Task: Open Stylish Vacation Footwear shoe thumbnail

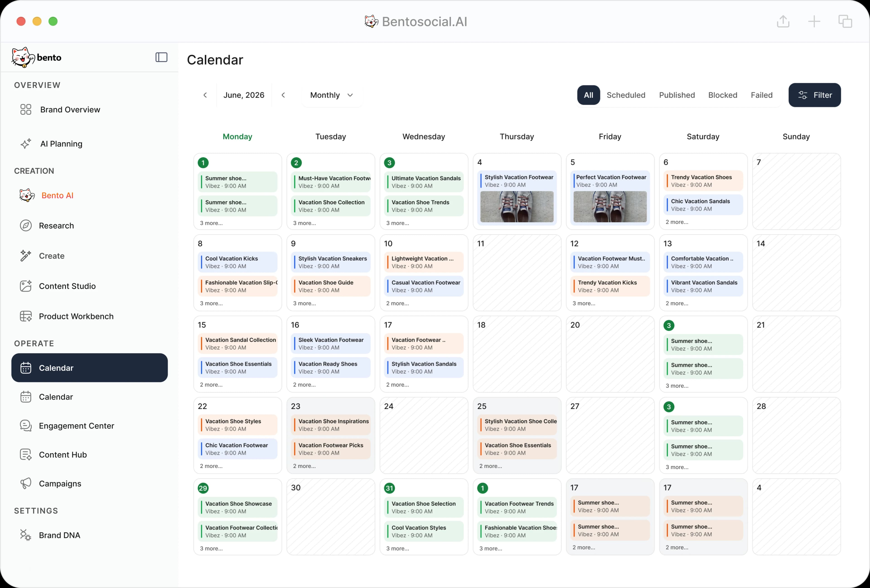Action: [517, 207]
